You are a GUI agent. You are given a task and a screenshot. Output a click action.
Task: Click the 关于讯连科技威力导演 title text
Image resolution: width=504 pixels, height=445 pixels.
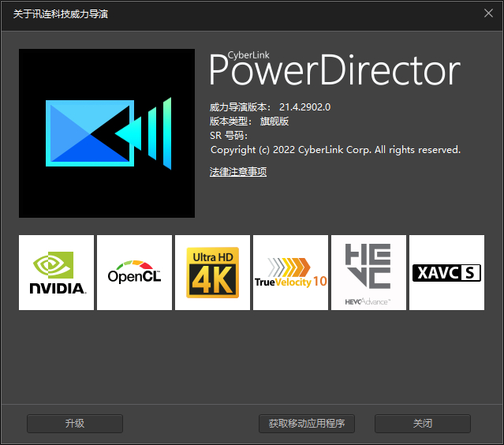click(x=61, y=14)
